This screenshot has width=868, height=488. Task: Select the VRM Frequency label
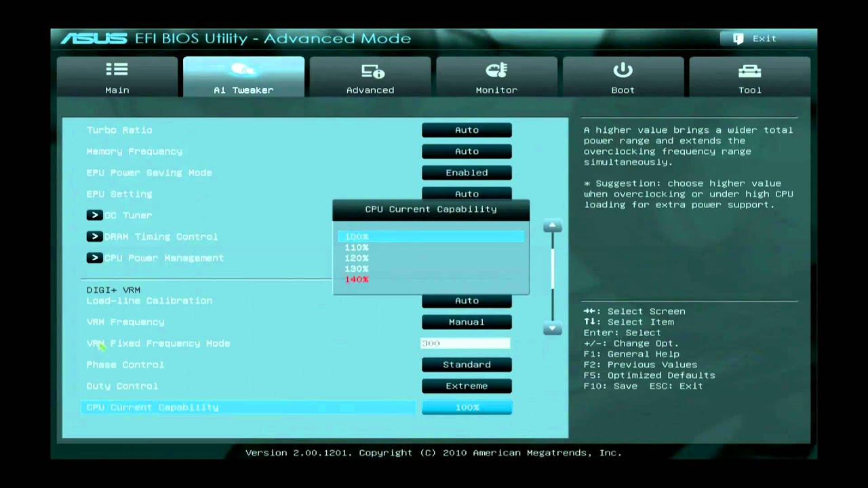(125, 322)
